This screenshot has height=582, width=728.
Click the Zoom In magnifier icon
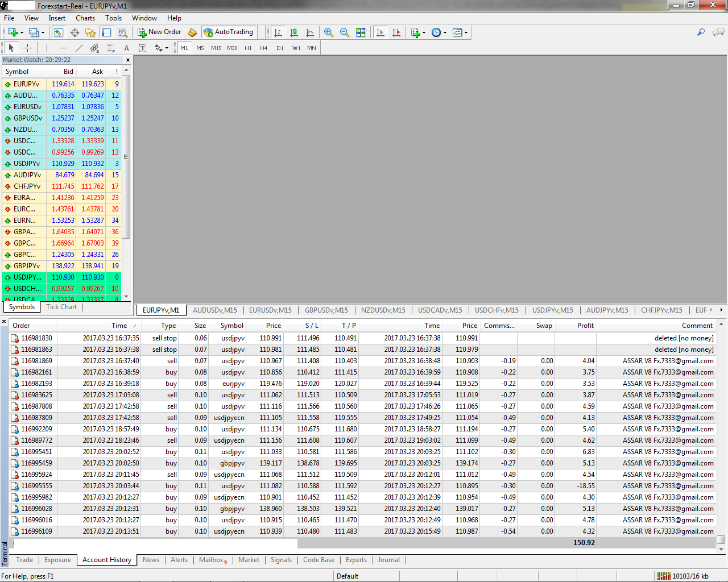tap(329, 32)
